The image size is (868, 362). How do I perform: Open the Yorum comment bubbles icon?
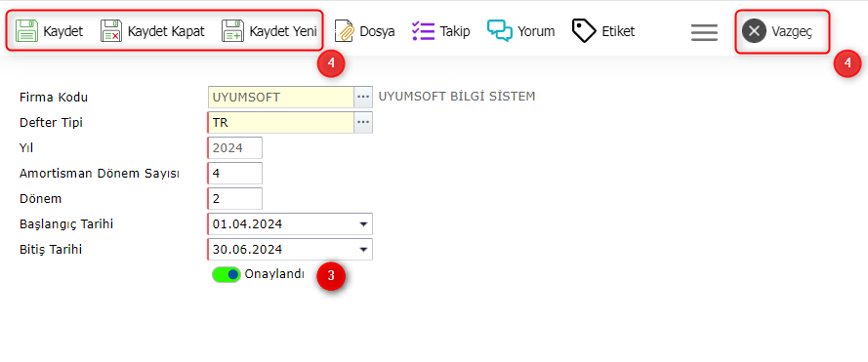(x=500, y=31)
